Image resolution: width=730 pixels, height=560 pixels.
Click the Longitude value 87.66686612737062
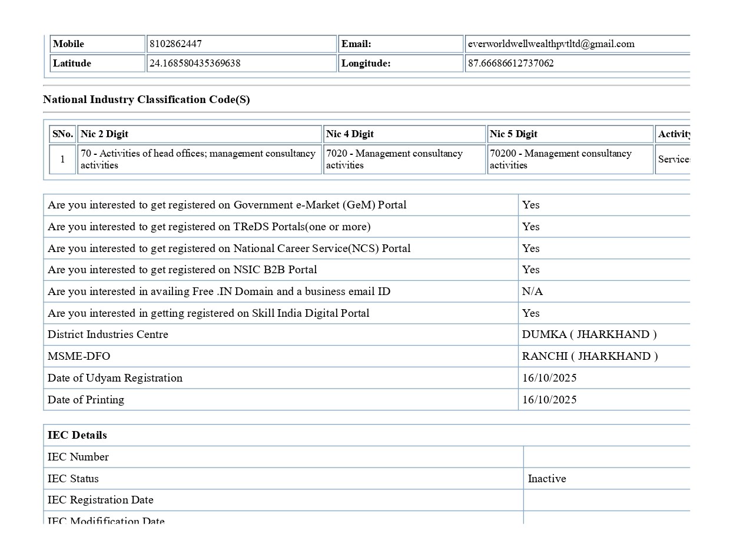point(510,64)
